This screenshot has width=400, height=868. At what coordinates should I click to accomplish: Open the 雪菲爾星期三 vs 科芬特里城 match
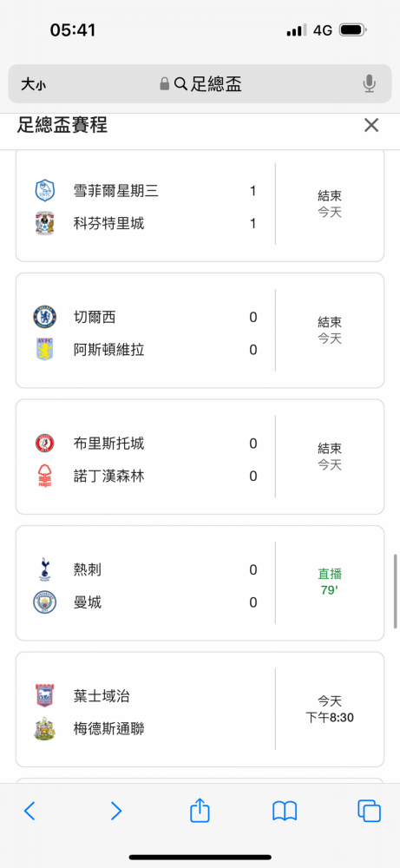(200, 205)
